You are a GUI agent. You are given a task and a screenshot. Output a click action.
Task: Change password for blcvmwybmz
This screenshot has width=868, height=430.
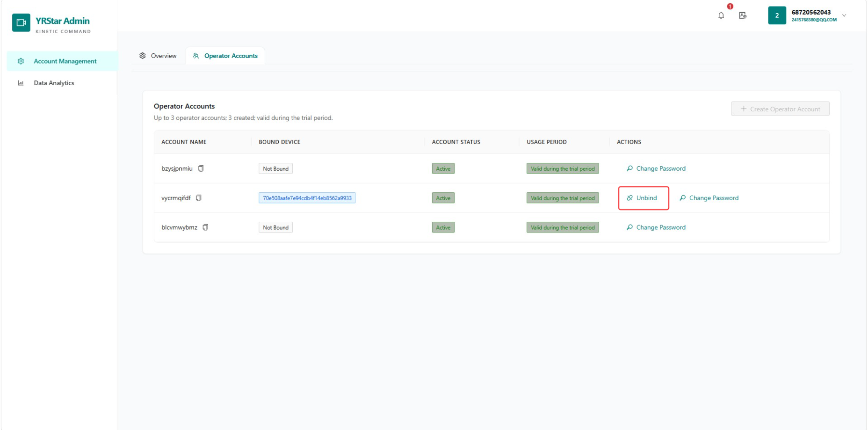(x=656, y=227)
